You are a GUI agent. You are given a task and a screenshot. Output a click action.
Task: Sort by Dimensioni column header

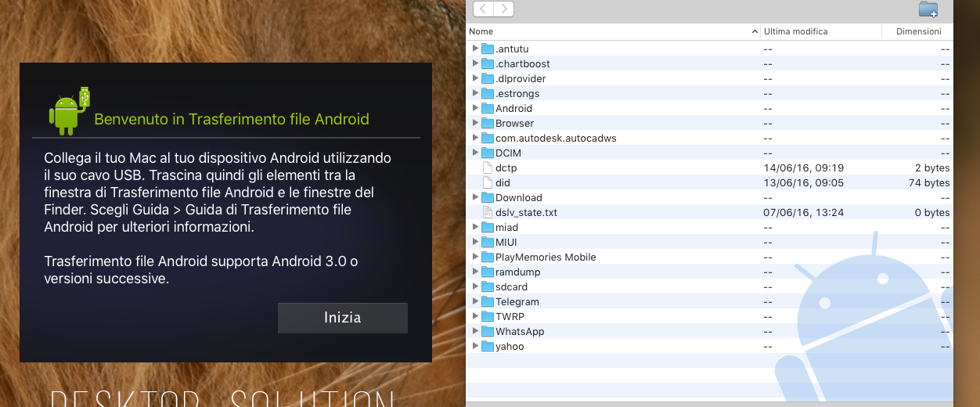click(x=918, y=31)
